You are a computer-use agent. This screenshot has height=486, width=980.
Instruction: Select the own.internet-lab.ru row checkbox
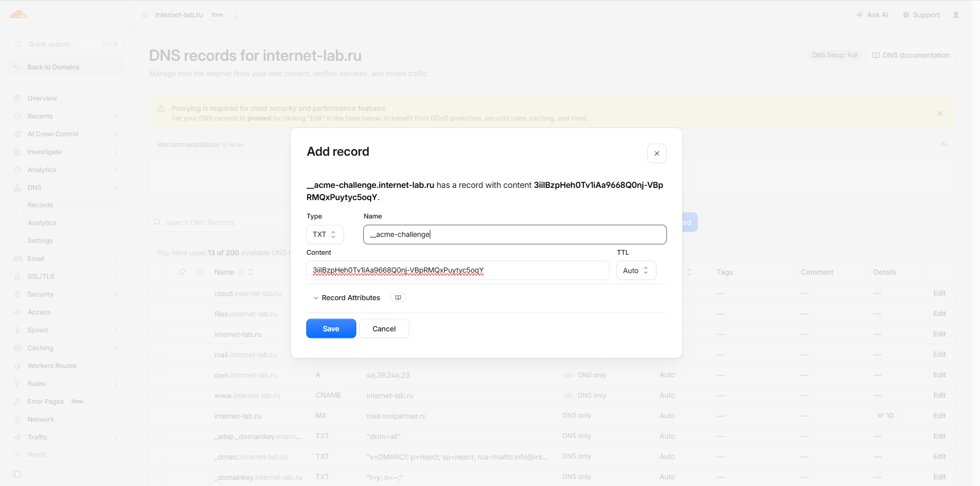pos(161,375)
